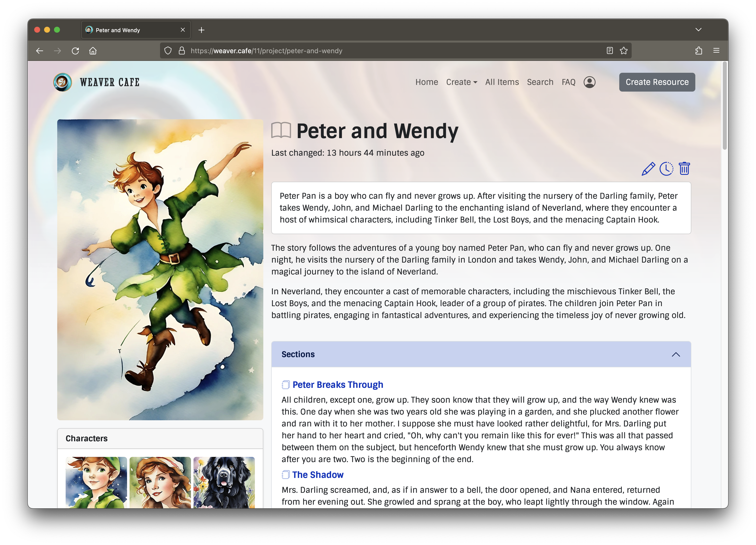Click the 'Last changed: 13 hours 44 minutes ago' text
The image size is (756, 545).
coord(348,153)
